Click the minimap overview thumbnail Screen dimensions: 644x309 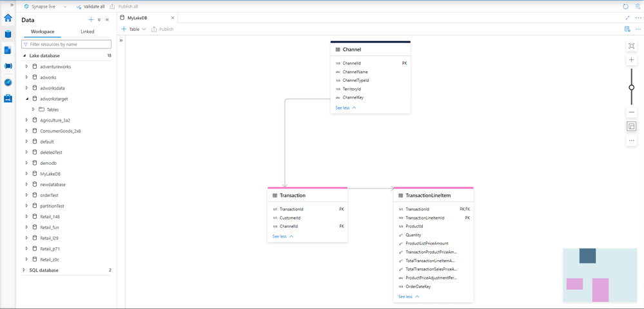coord(600,274)
